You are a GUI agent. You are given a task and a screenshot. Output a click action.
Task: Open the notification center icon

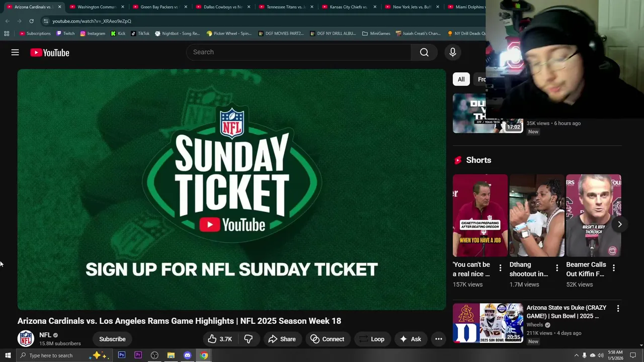(x=633, y=355)
